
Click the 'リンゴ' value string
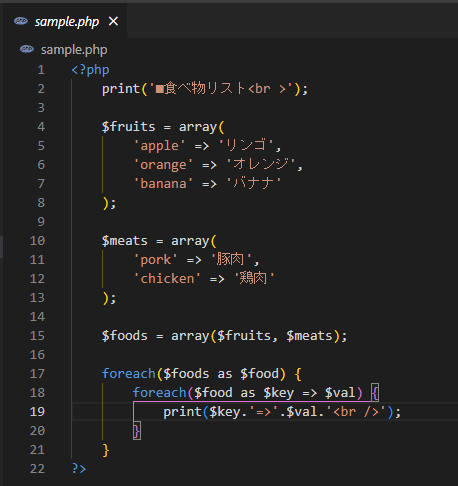[246, 145]
